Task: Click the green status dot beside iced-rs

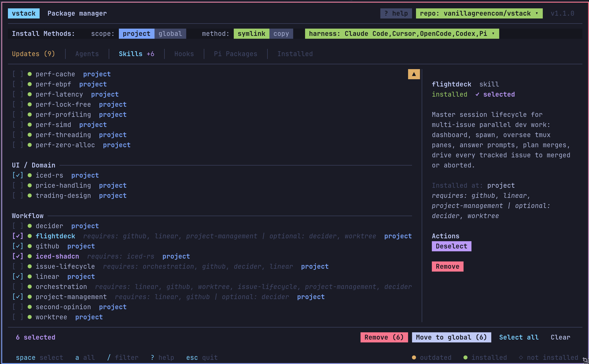Action: click(x=30, y=175)
